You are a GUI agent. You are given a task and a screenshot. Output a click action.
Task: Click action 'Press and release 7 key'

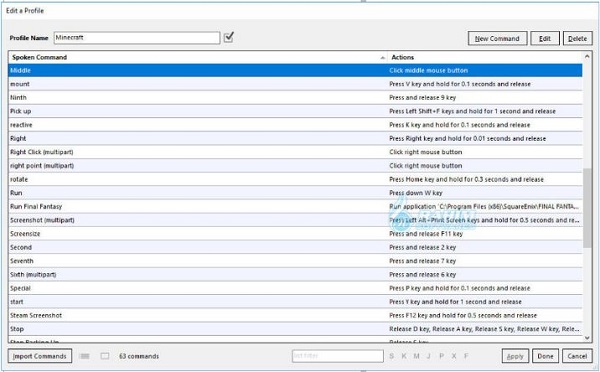coord(422,261)
